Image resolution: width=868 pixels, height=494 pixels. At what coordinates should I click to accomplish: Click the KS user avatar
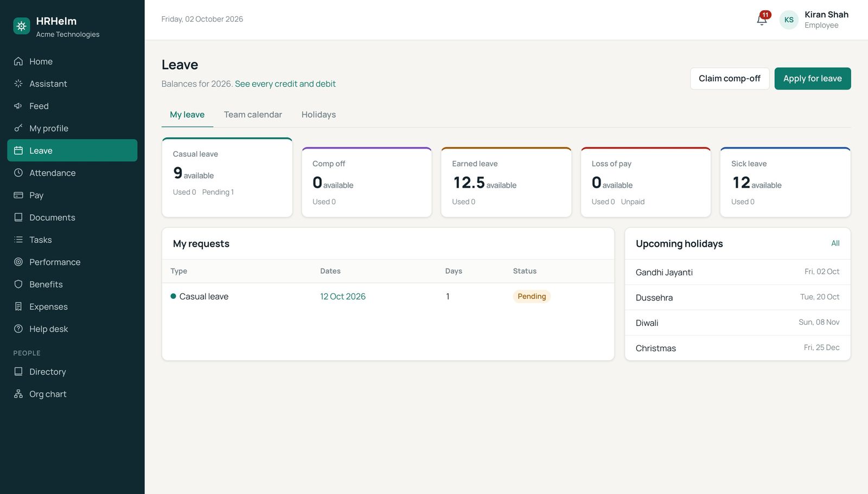click(x=789, y=20)
